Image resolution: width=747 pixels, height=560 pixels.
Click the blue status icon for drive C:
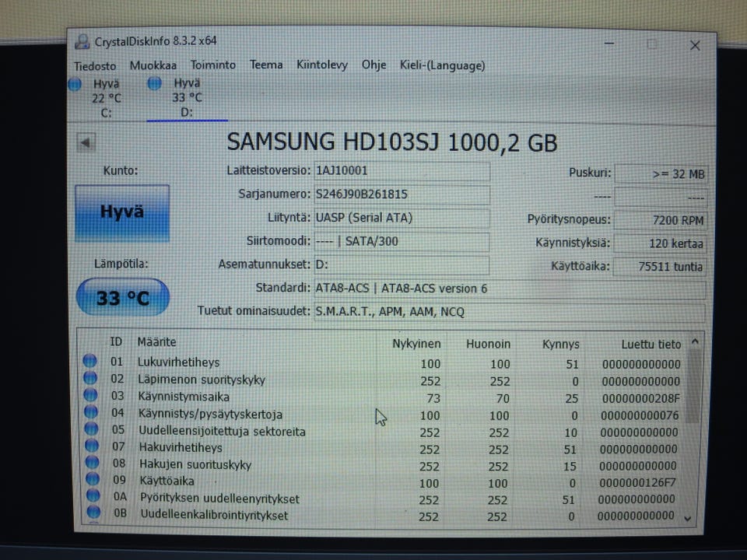point(75,84)
